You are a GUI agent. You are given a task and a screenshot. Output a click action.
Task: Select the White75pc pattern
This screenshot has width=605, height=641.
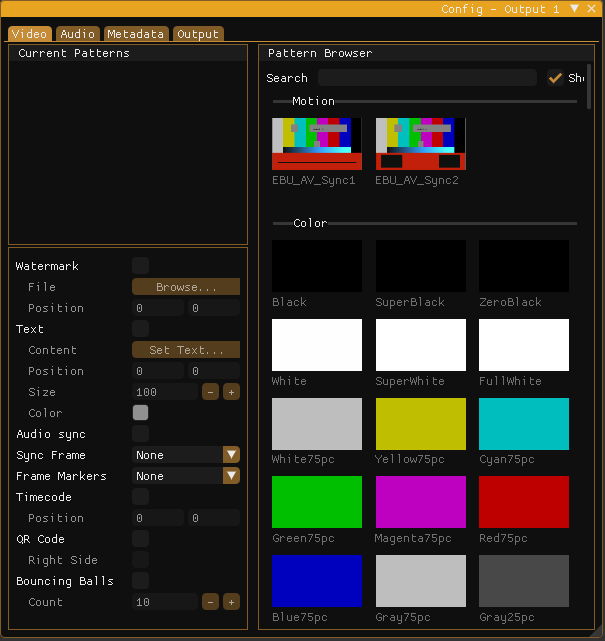317,424
